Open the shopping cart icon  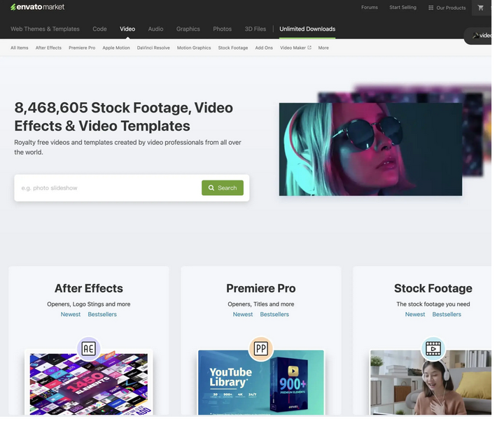tap(480, 8)
